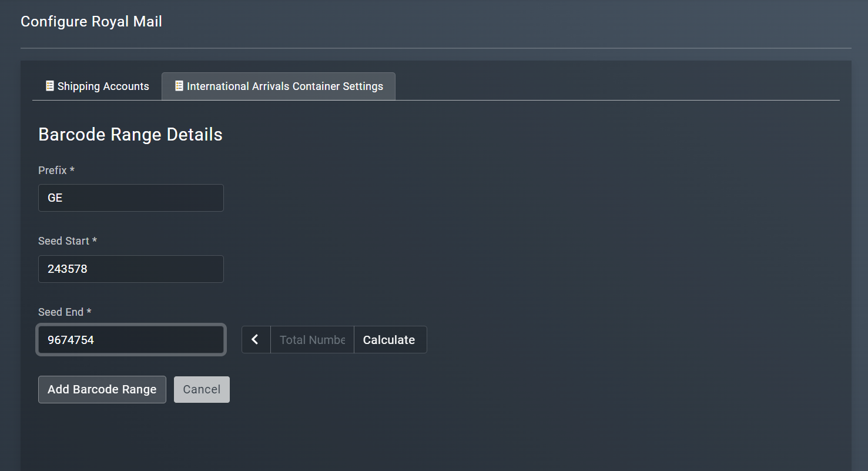
Task: Open International Arrivals Container Settings tab
Action: [279, 86]
